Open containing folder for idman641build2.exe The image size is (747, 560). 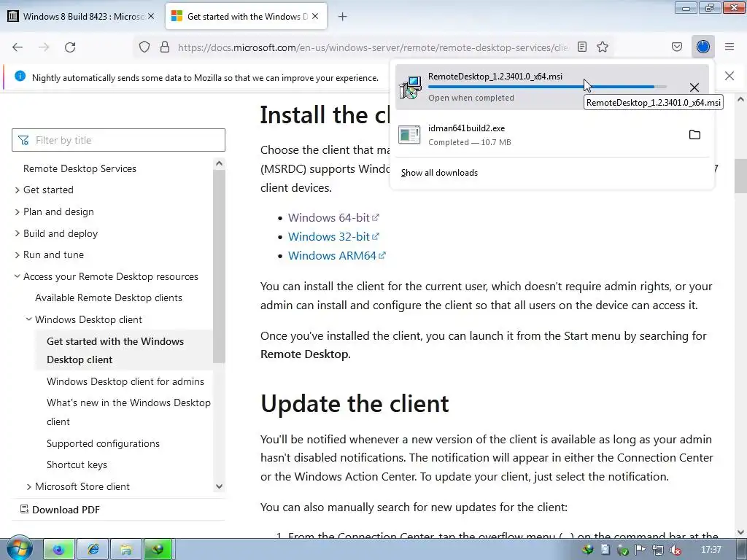[x=694, y=135]
